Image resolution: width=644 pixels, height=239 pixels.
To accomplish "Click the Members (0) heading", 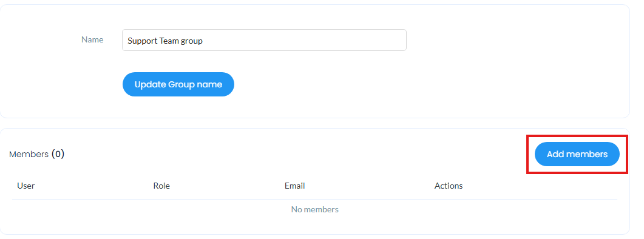I will click(36, 154).
